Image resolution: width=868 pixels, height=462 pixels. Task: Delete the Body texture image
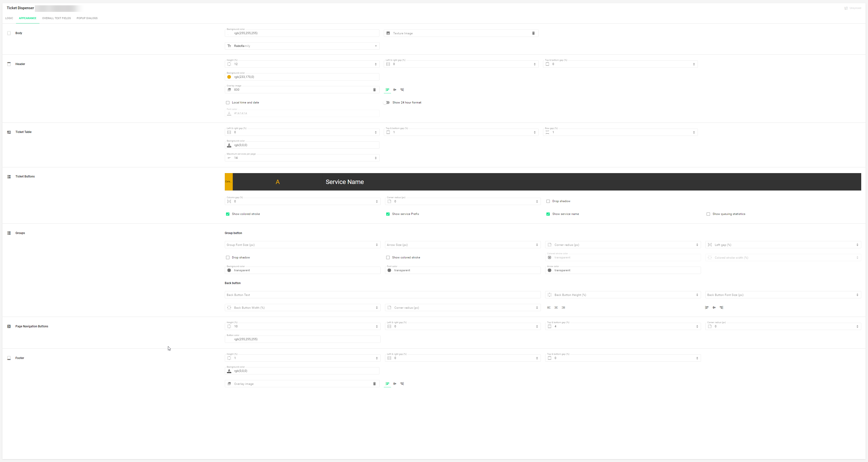tap(533, 33)
